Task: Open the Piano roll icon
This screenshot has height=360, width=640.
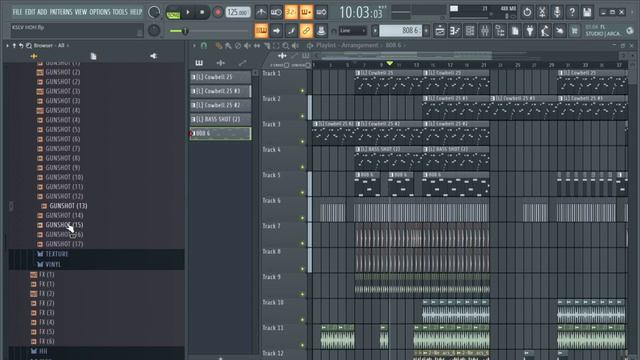Action: click(x=455, y=31)
